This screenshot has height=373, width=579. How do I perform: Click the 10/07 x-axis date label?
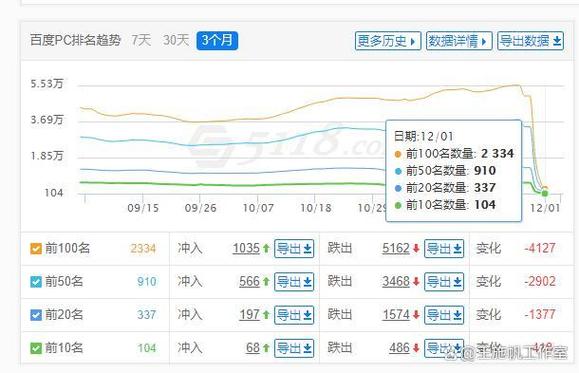[x=258, y=208]
